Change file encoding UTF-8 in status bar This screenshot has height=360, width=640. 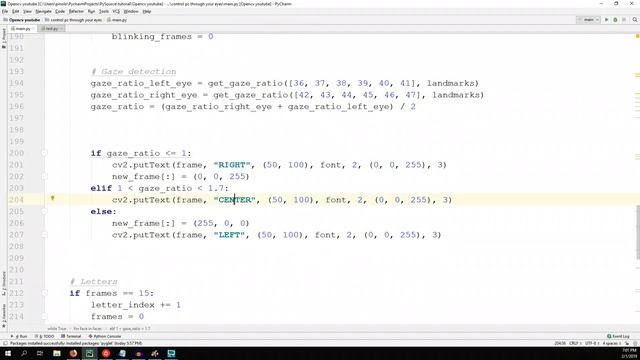[x=591, y=344]
